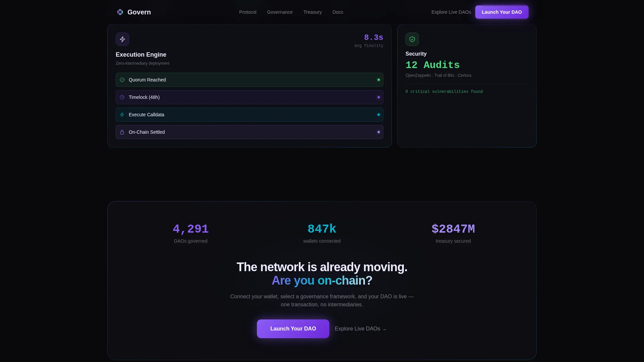The image size is (644, 362).
Task: Click the 0 critical vulnerabilities found line
Action: click(444, 92)
